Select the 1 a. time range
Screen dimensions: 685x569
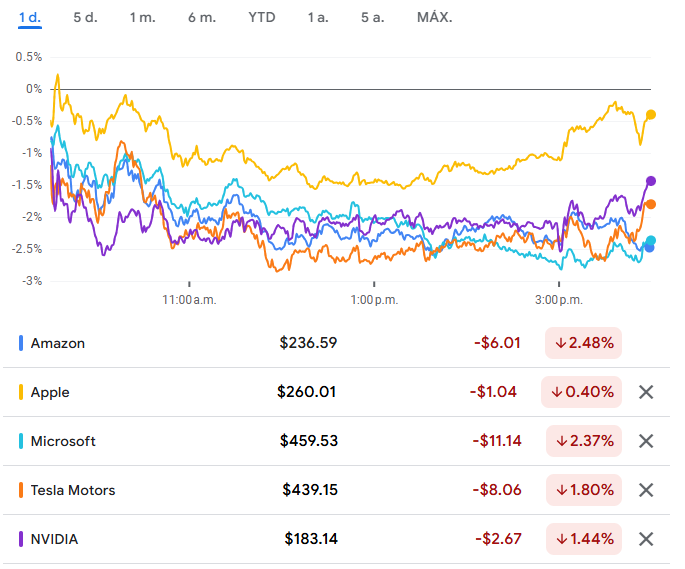[318, 17]
